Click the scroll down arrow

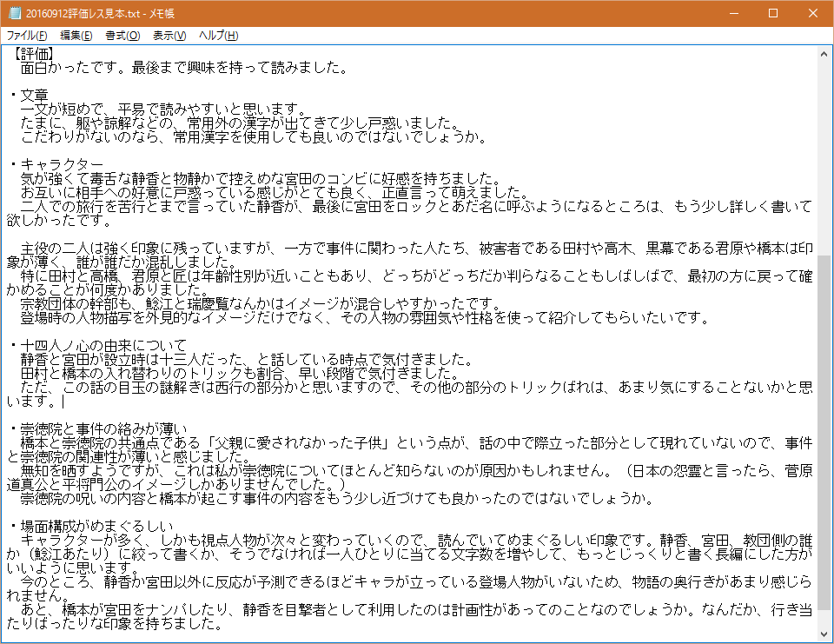(824, 634)
